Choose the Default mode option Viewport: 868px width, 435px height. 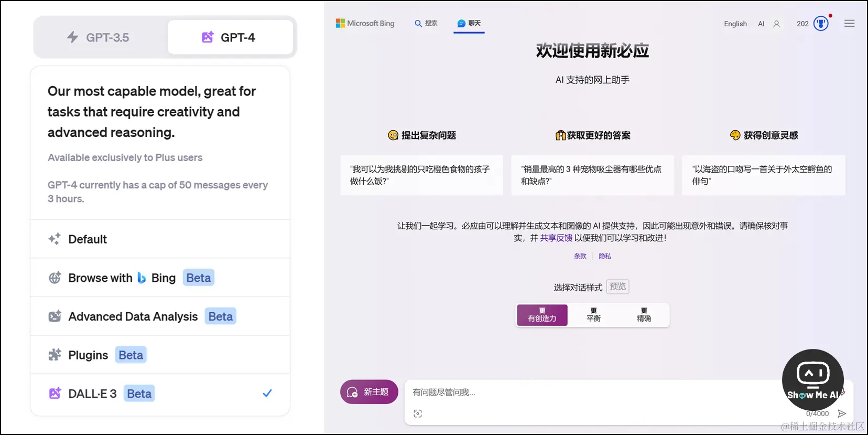click(x=160, y=239)
